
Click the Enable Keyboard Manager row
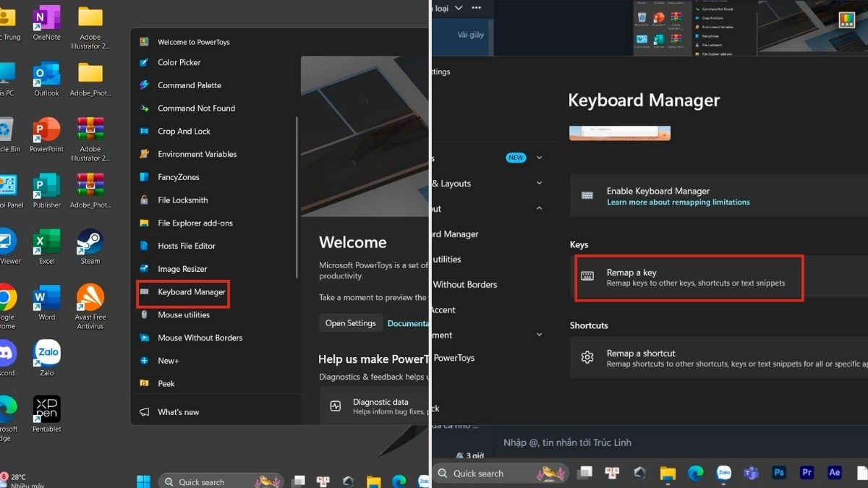click(x=719, y=195)
